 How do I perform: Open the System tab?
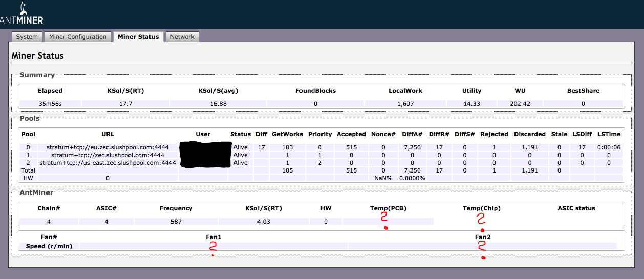(27, 37)
